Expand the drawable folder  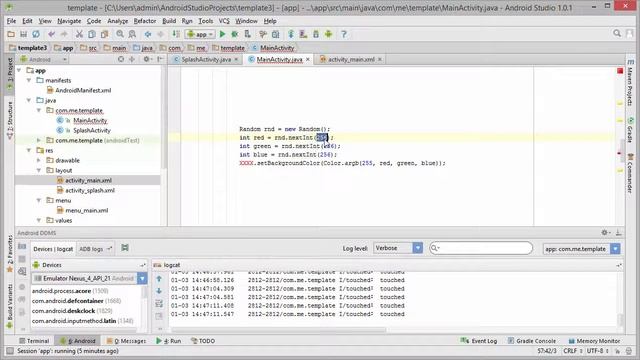point(39,160)
